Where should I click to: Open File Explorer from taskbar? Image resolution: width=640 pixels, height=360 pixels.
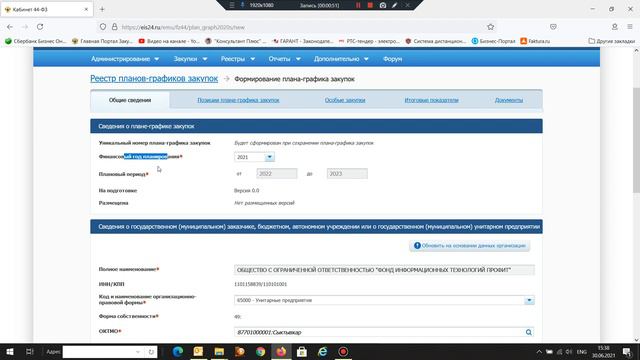click(219, 351)
